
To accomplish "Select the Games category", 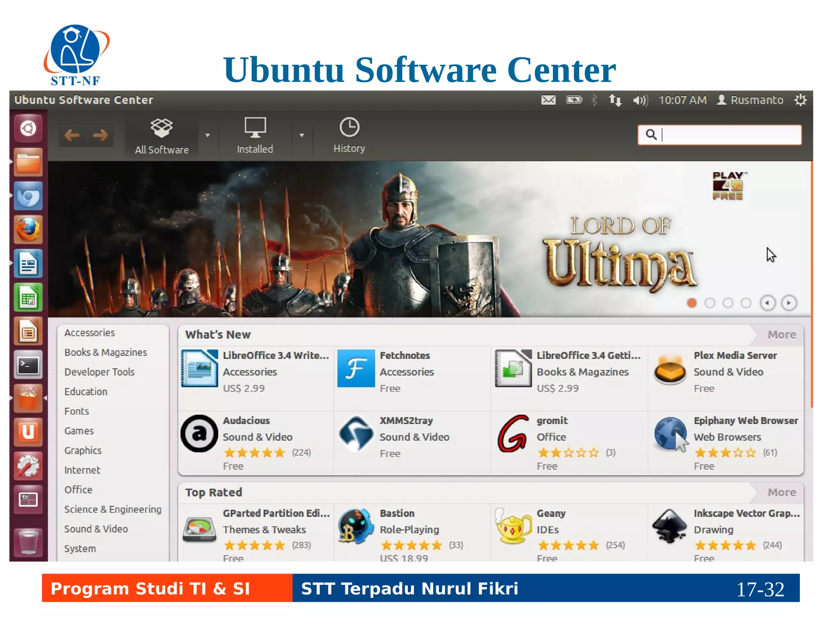I will tap(79, 431).
